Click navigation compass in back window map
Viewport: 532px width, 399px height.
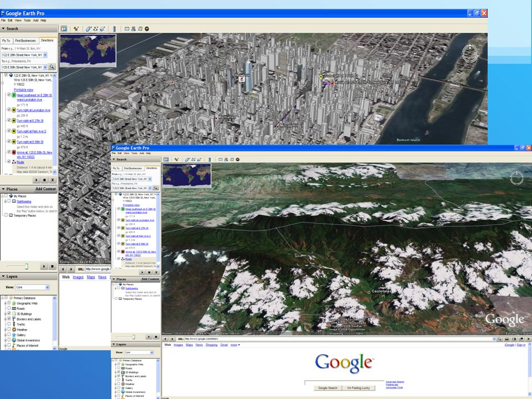470,53
